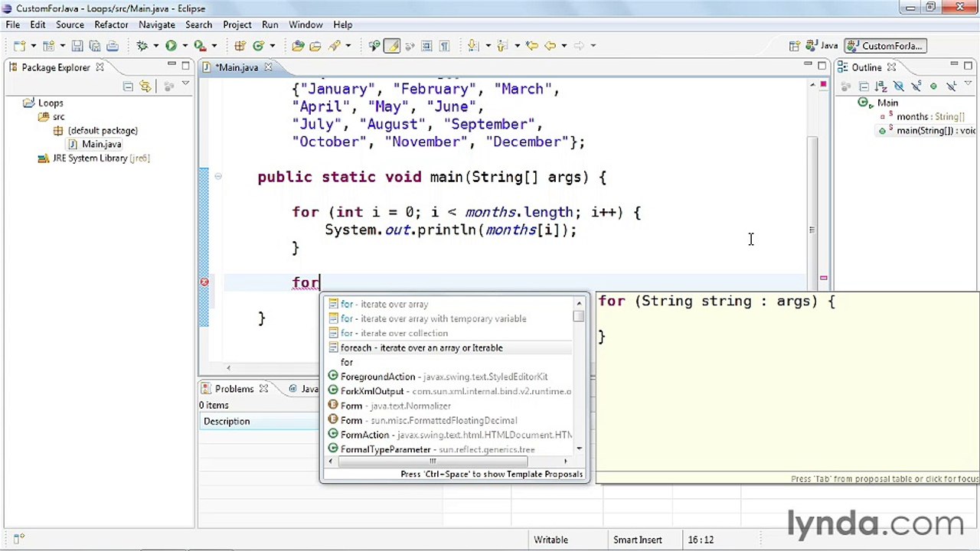Screen dimensions: 980x551
Task: Open the Debug configurations dropdown arrow
Action: (155, 46)
